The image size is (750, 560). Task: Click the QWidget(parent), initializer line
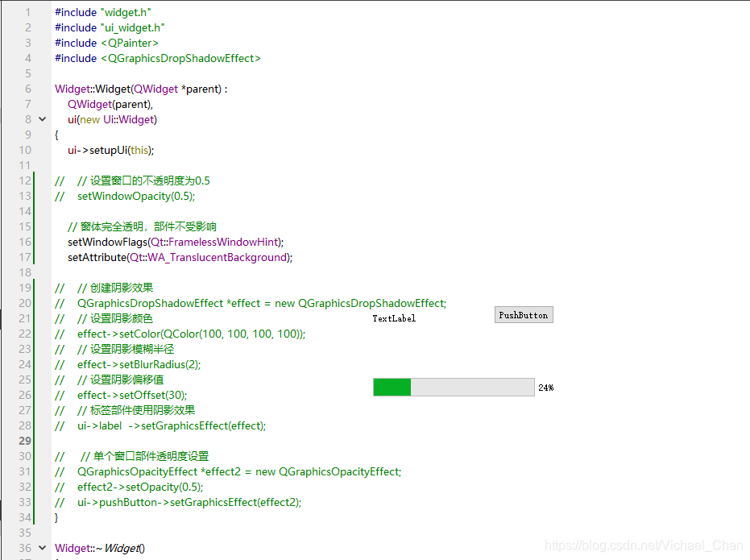[x=110, y=104]
